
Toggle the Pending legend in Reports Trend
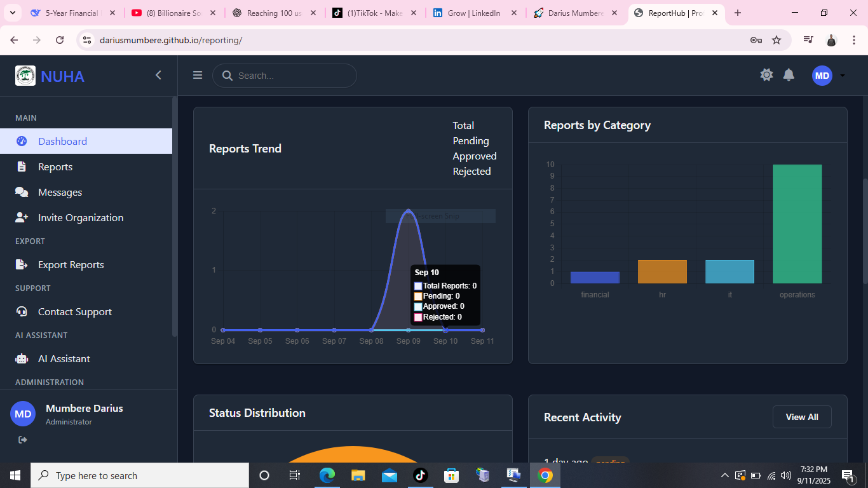tap(471, 140)
